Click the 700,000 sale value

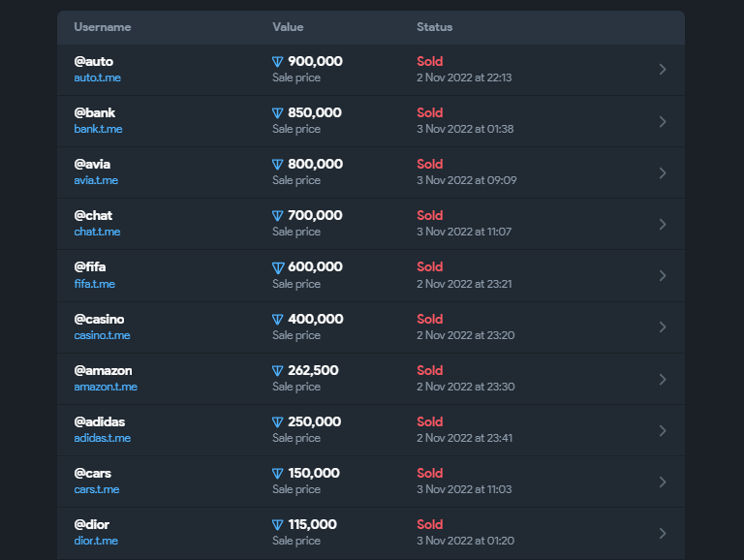pos(315,215)
